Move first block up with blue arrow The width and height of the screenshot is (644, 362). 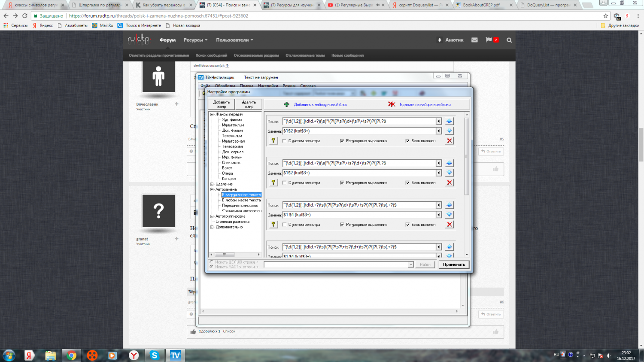(449, 121)
